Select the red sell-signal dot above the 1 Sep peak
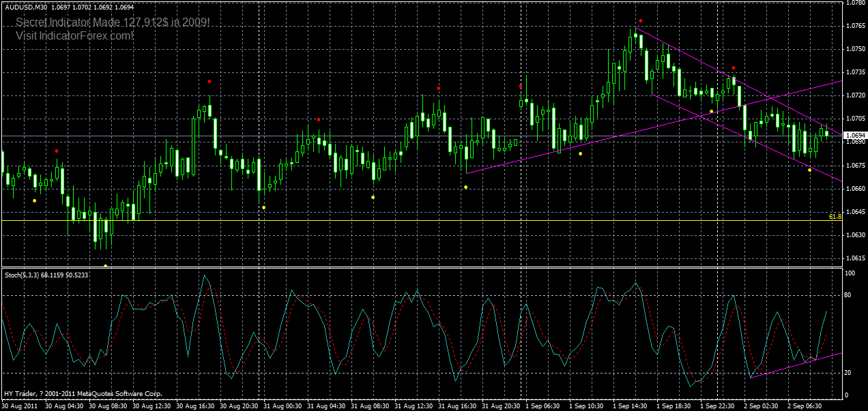 (x=639, y=21)
